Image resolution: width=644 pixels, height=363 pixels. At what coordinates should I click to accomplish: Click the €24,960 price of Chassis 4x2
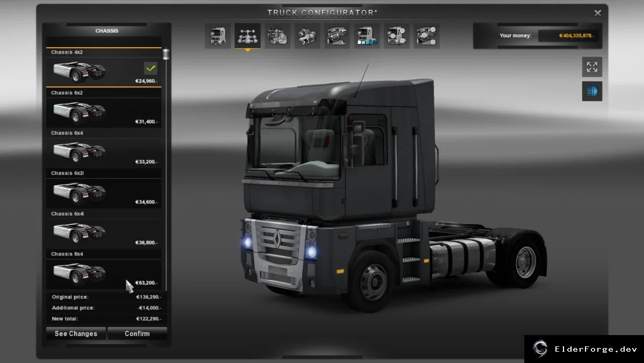click(x=147, y=82)
